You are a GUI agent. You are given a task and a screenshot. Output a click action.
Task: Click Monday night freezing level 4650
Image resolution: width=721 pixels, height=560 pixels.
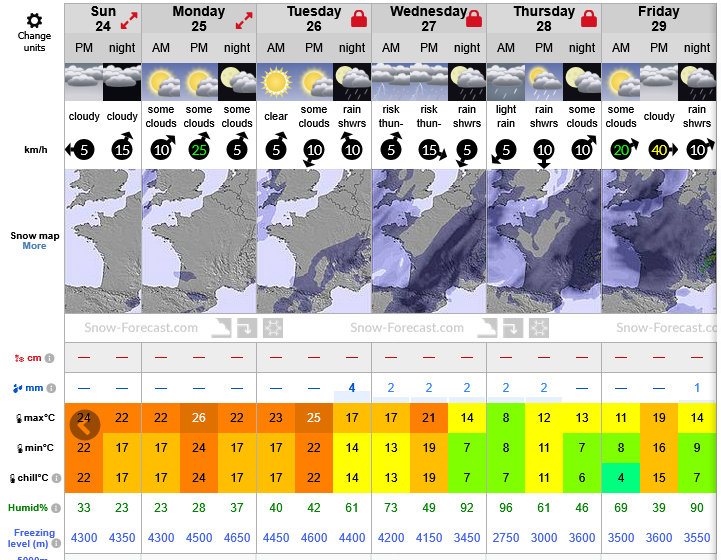pyautogui.click(x=237, y=538)
